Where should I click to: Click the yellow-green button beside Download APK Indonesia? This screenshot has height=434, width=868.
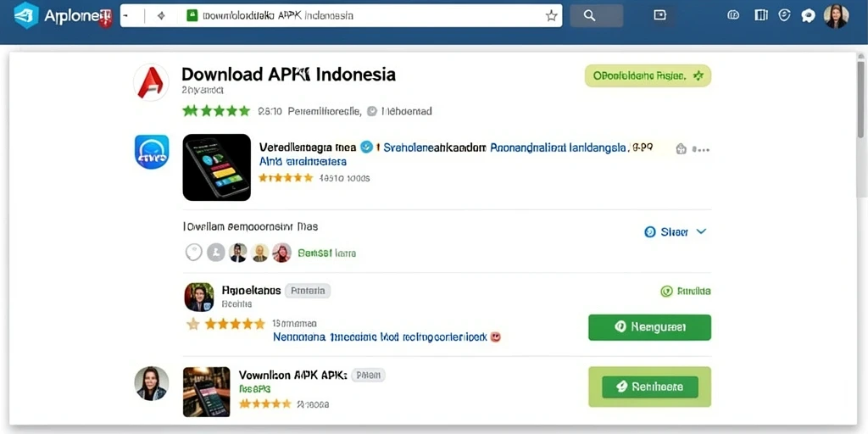[648, 75]
